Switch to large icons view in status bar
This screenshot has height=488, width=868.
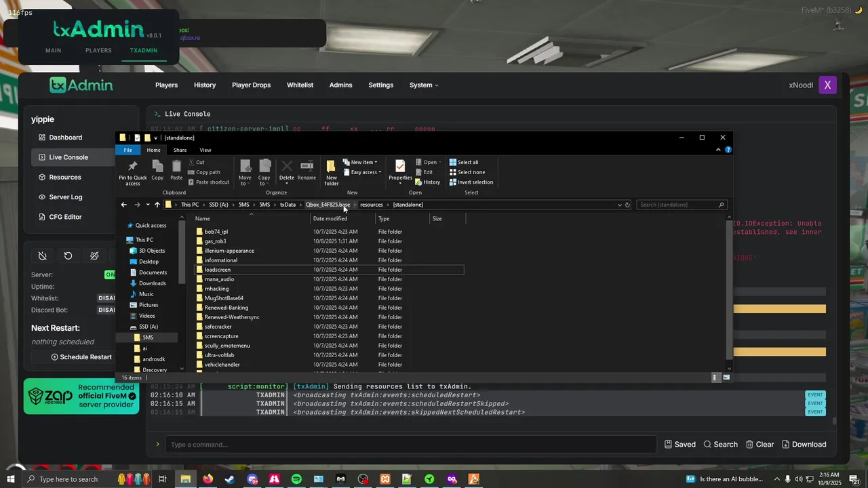pos(726,378)
